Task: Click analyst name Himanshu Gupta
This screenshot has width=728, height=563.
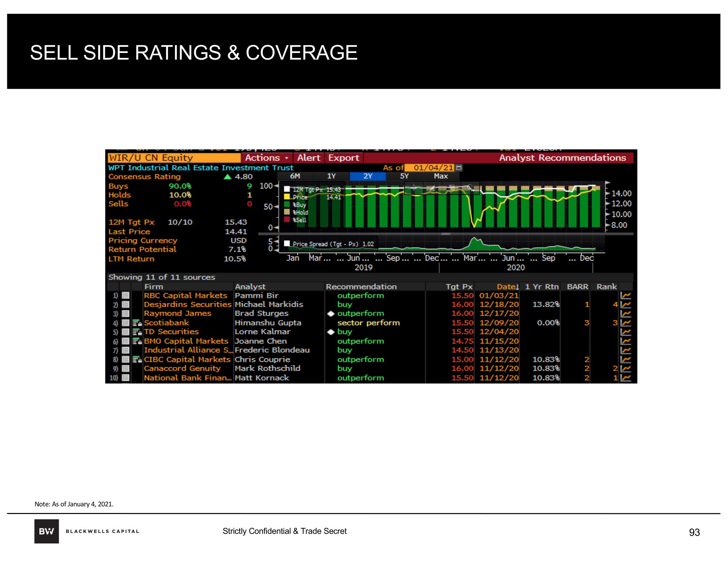Action: tap(268, 323)
